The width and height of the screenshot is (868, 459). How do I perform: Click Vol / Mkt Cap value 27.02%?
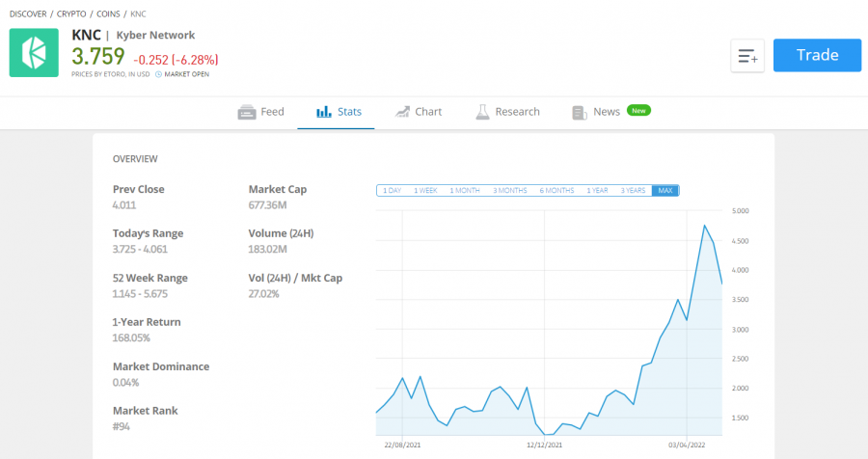click(263, 294)
